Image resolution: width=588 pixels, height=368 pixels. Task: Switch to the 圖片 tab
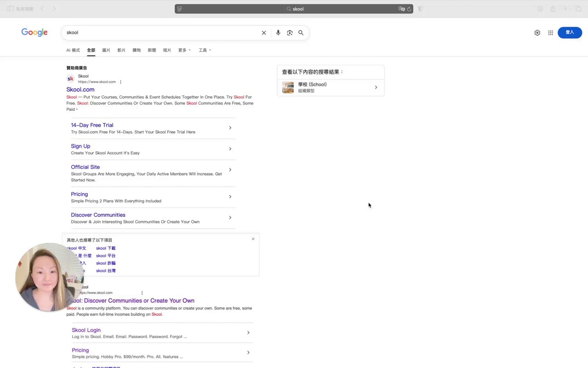tap(106, 50)
